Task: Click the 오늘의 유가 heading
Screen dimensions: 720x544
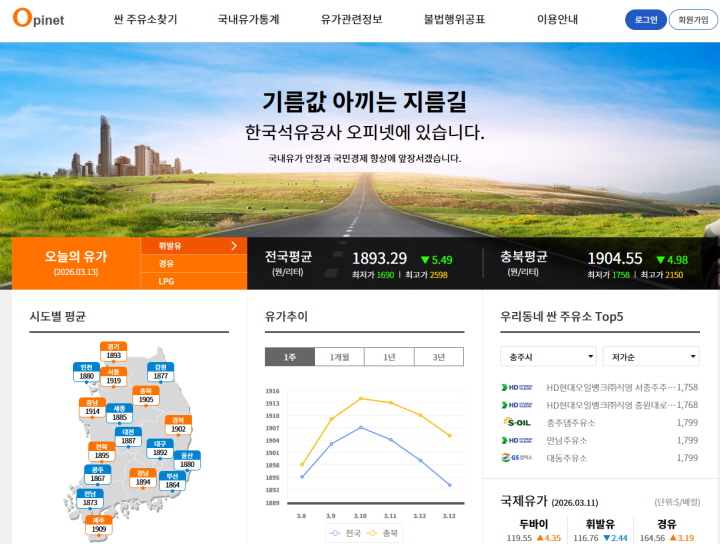Action: point(76,256)
